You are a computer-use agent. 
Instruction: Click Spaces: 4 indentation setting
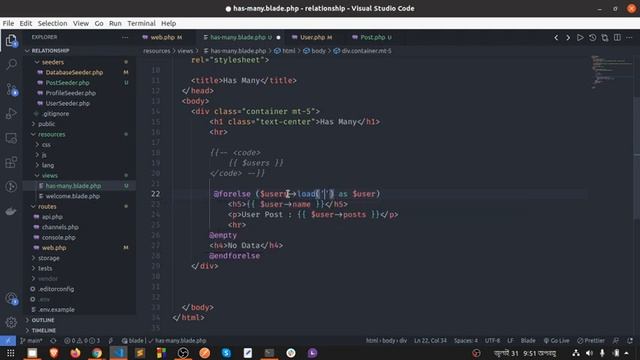[x=466, y=340]
